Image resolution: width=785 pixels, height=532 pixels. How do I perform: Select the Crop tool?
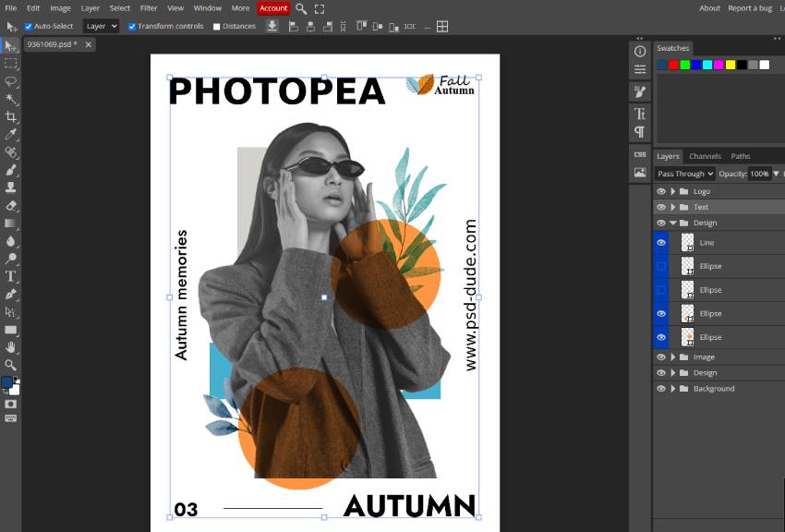[10, 116]
